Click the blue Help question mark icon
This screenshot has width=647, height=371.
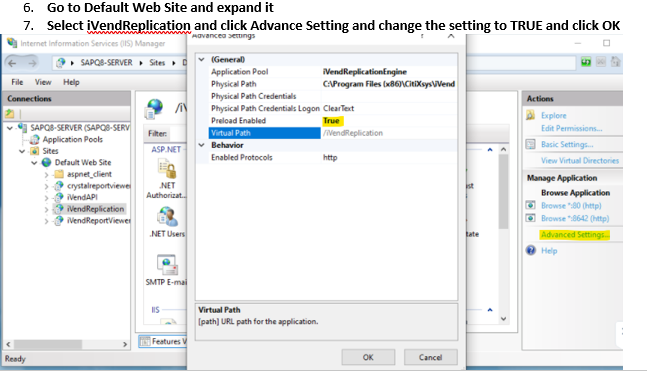[531, 250]
